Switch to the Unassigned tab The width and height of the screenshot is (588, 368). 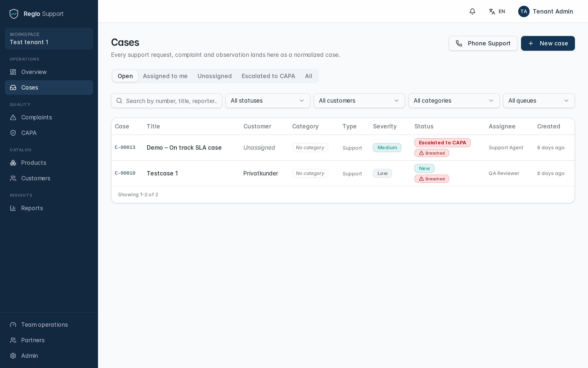[215, 76]
